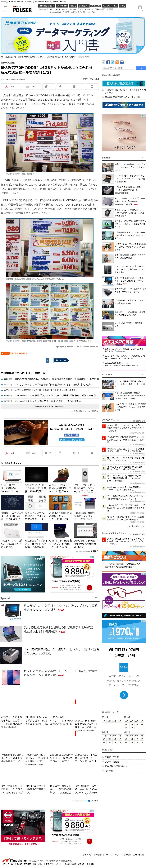Open the 利用規約 footer link
Screen dimensions: 146x868
[x=99, y=854]
